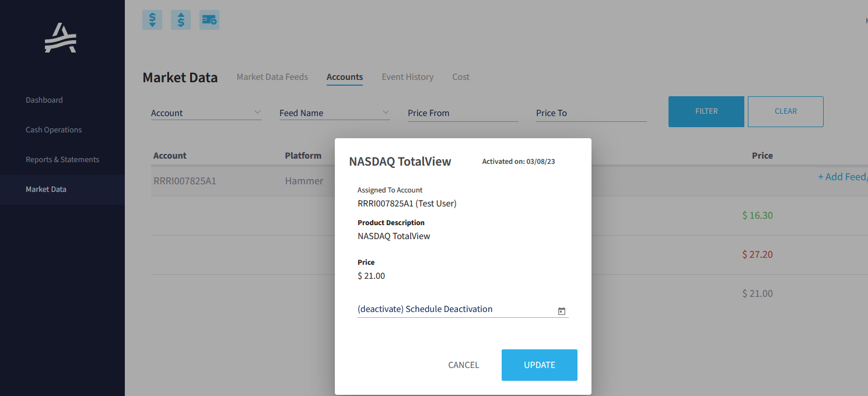Switch to the Accounts tab
Image resolution: width=868 pixels, height=396 pixels.
[x=345, y=77]
